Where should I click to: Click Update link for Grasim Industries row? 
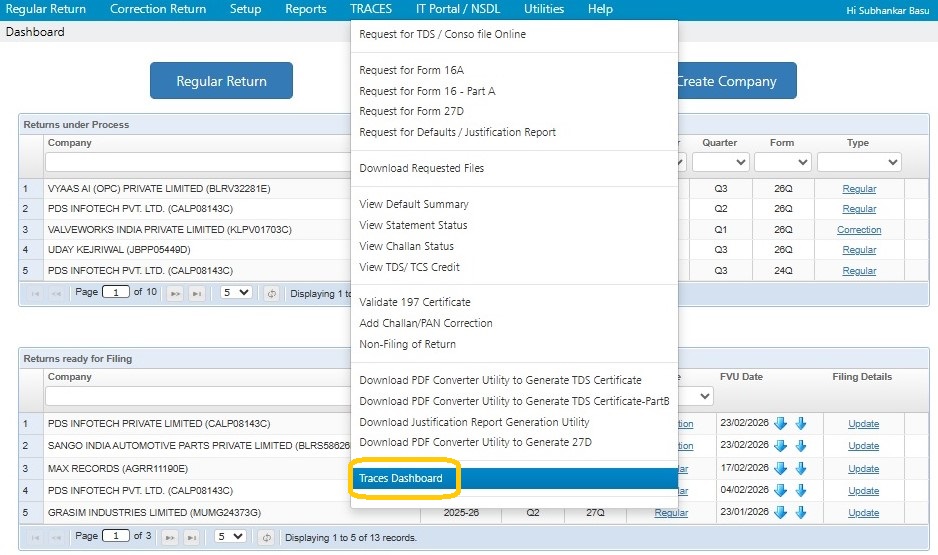pos(863,513)
